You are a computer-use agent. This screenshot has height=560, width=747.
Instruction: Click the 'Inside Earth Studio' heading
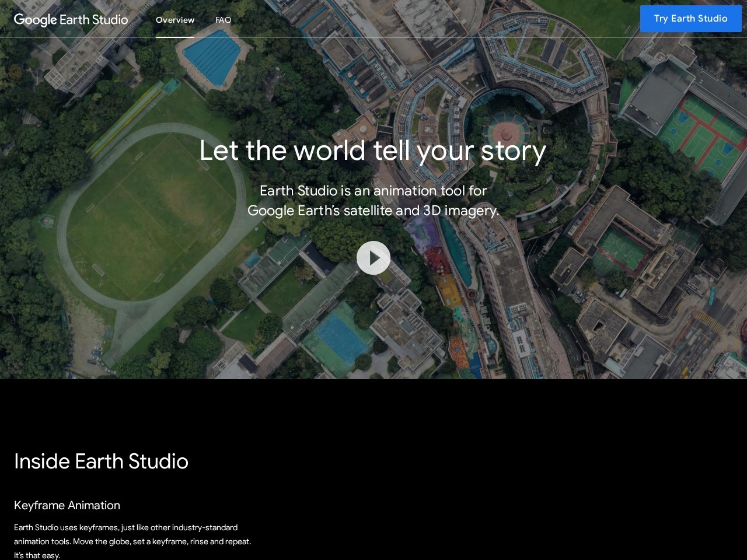pos(101,461)
